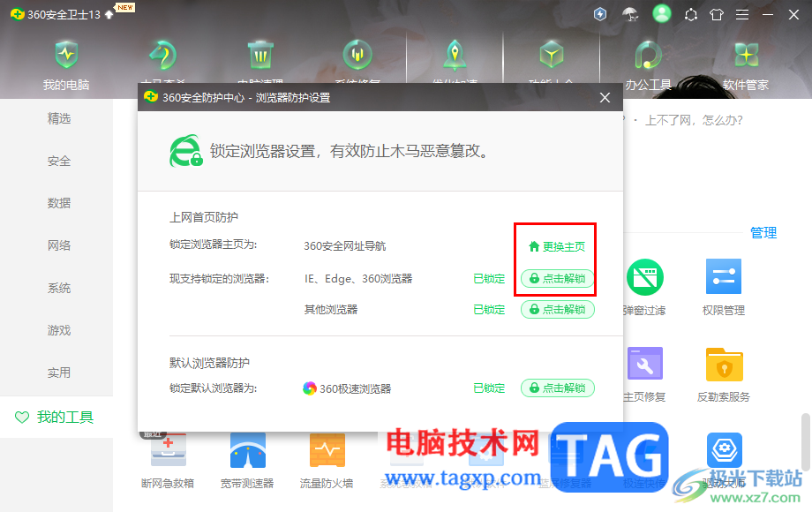Open the 权限管理 tool
The image size is (812, 512).
pyautogui.click(x=724, y=287)
